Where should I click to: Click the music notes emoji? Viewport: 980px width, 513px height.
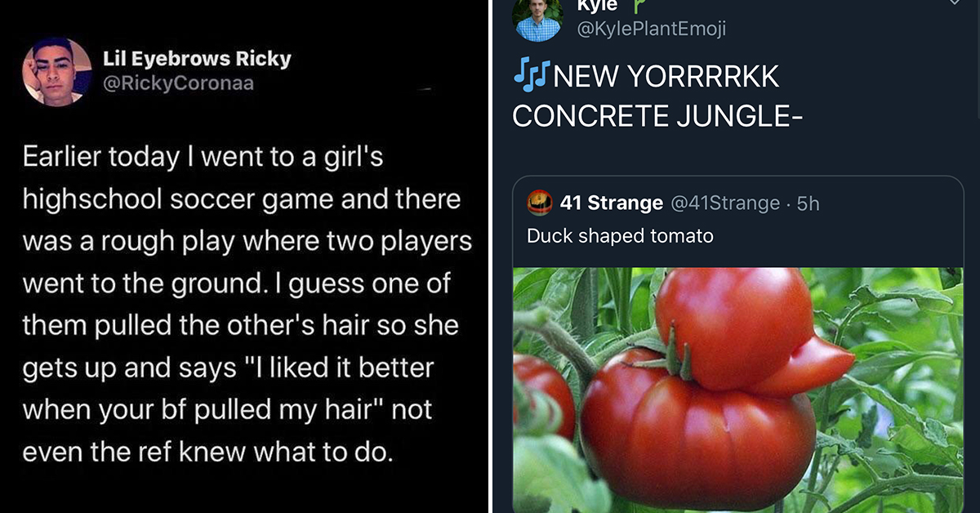532,75
